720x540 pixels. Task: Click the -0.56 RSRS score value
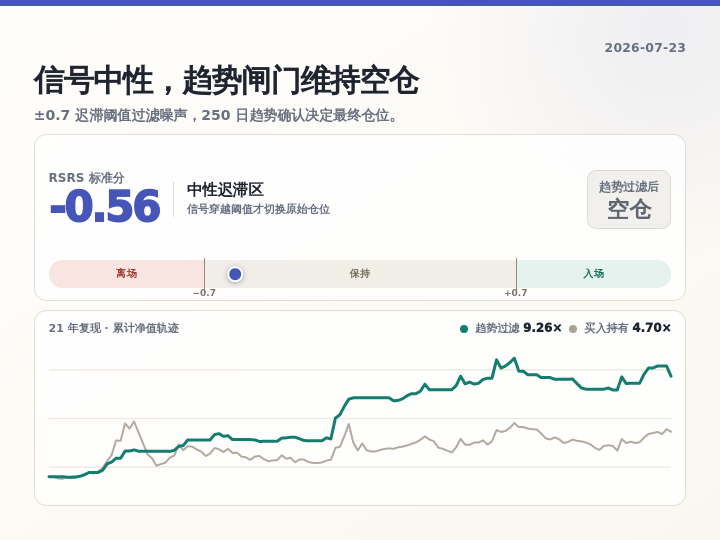pos(105,206)
